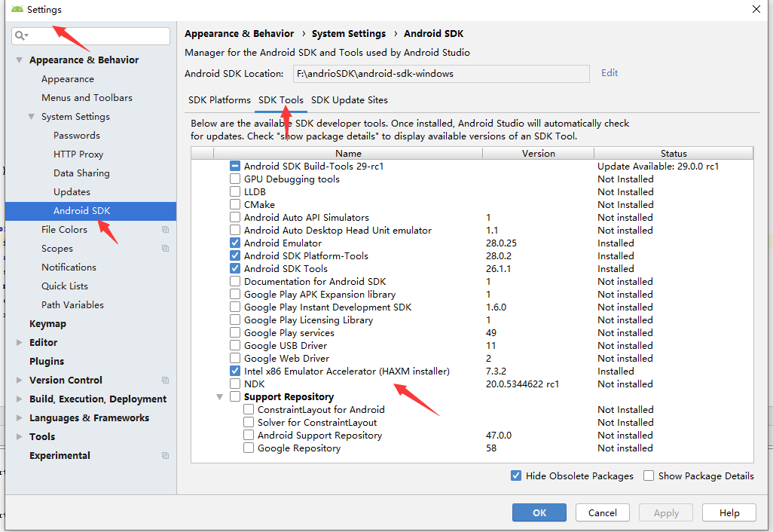The height and width of the screenshot is (532, 773).
Task: Click the Status column header
Action: pos(674,153)
